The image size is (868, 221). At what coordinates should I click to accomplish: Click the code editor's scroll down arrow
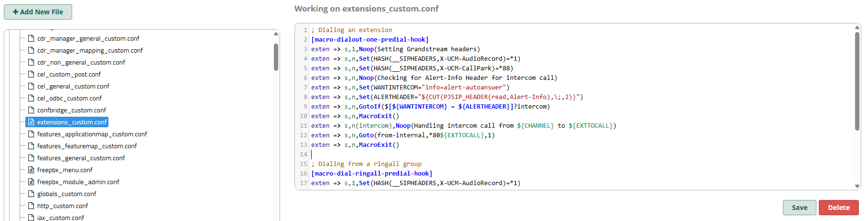(x=857, y=186)
